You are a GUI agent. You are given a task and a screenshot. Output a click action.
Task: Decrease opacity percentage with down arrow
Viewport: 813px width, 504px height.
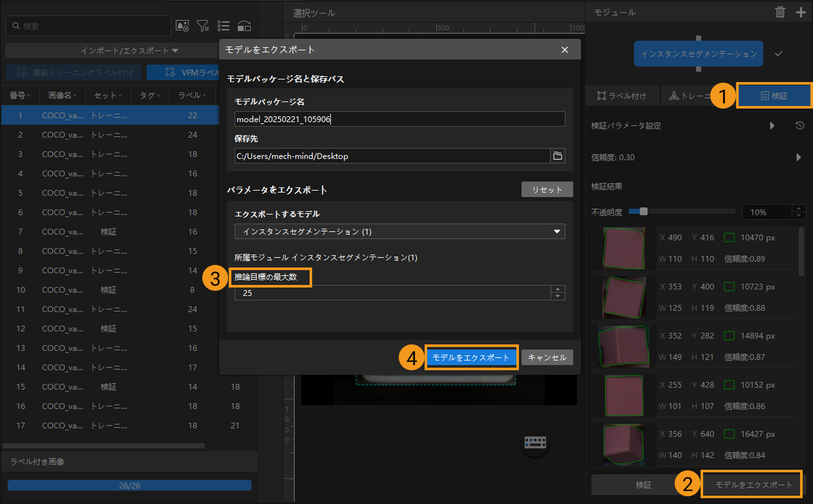coord(799,216)
